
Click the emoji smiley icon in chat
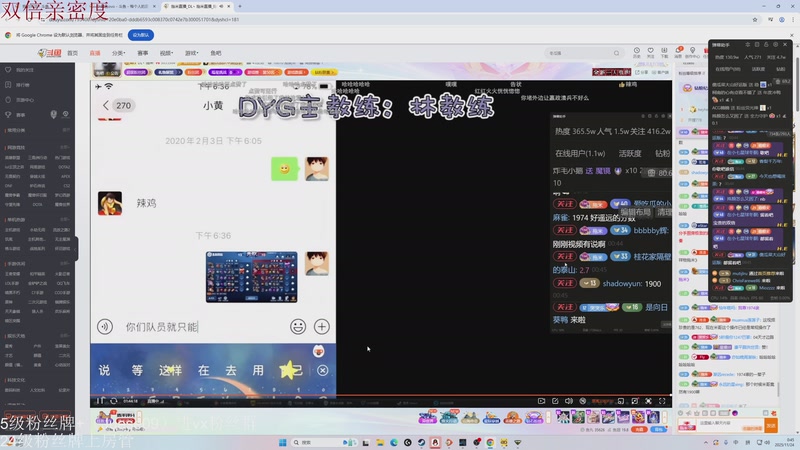pos(298,327)
